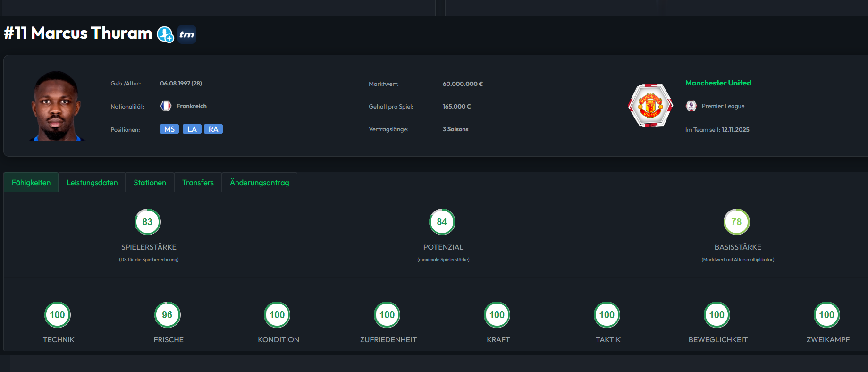This screenshot has width=868, height=372.
Task: Open the Transfermarkt tm icon link
Action: [x=187, y=34]
